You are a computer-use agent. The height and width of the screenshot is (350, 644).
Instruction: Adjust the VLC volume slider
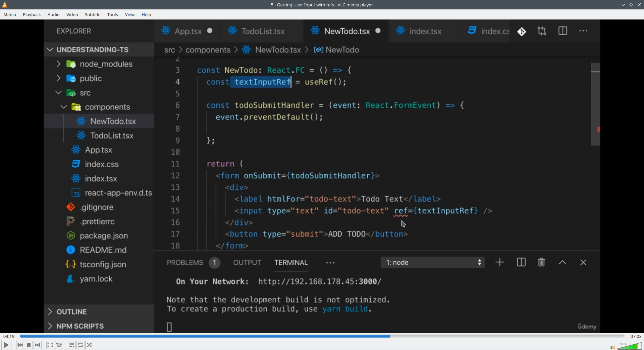tap(630, 346)
